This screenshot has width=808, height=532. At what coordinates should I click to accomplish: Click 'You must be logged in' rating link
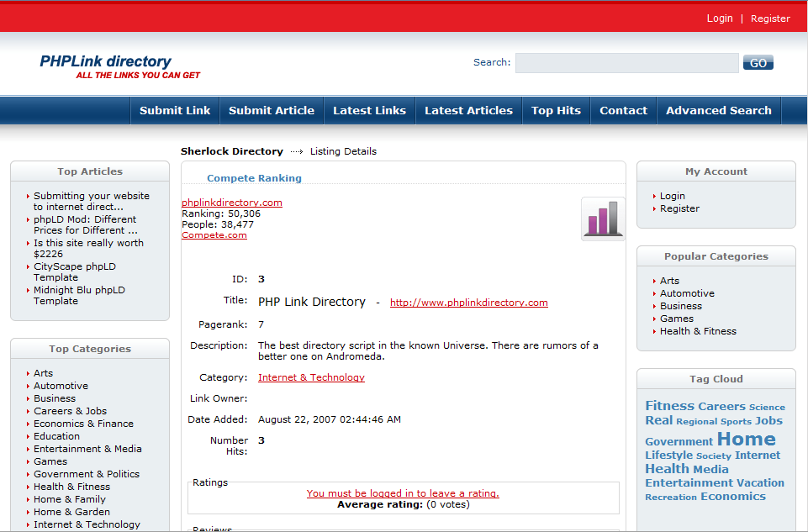tap(403, 493)
